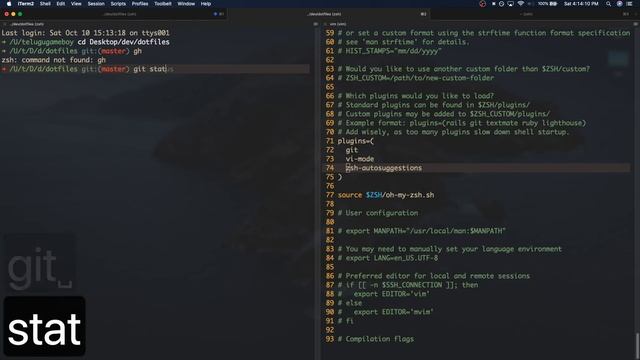
Task: Click 'zsh: command not found: gh' line
Action: pos(53,60)
